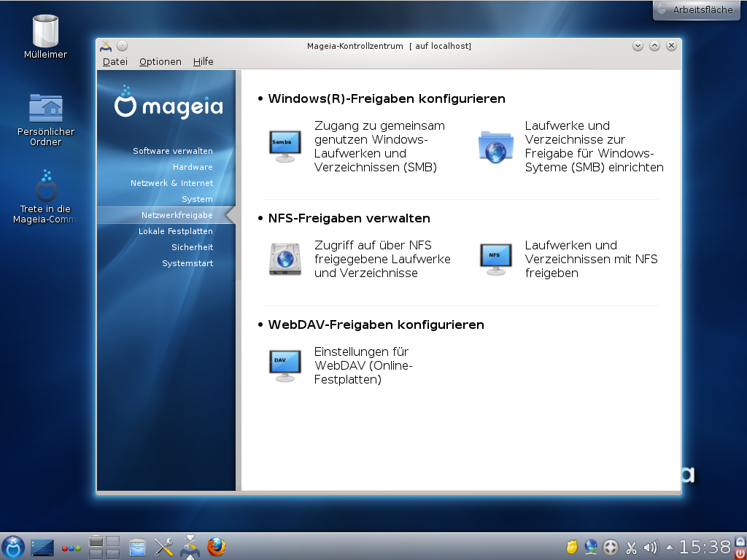Image resolution: width=747 pixels, height=560 pixels.
Task: Click the lock screen icon in panel
Action: tap(741, 542)
